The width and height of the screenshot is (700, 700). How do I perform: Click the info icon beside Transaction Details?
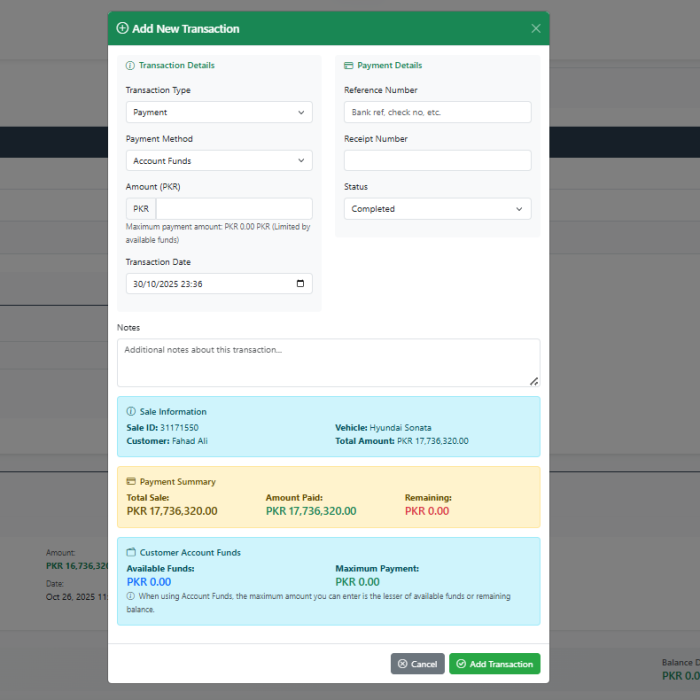click(130, 66)
